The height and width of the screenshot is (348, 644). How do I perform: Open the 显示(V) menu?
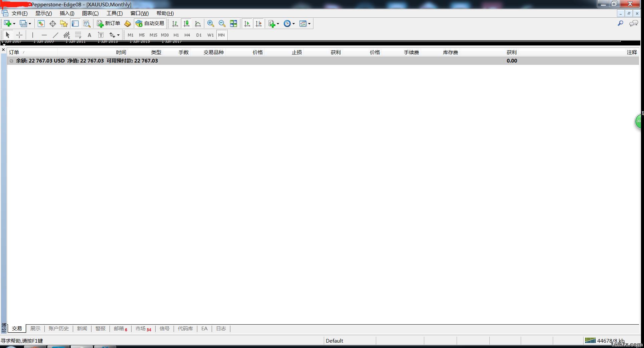coord(43,13)
